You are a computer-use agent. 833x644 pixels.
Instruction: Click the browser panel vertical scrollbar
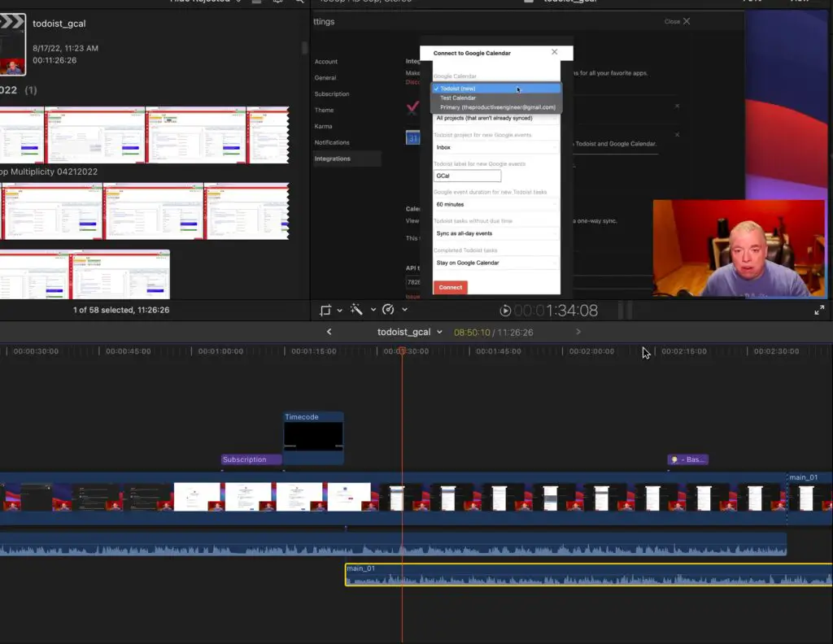[304, 48]
